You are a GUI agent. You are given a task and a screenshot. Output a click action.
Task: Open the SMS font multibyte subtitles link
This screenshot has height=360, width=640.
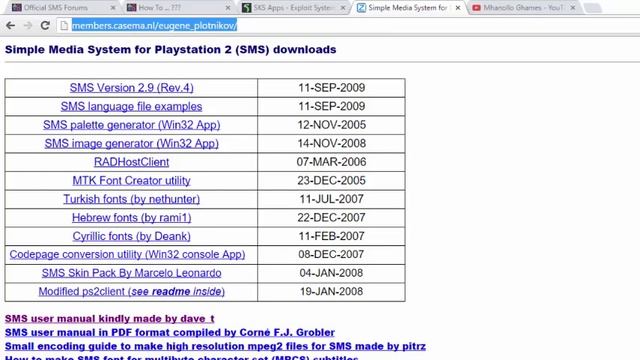tap(182, 357)
